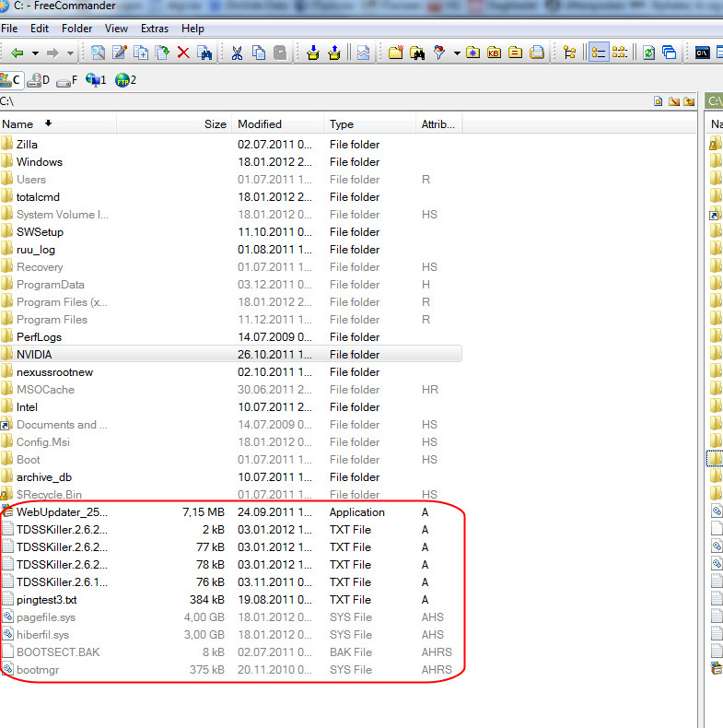Screen dimensions: 723x728
Task: Open the View menu
Action: coord(116,29)
